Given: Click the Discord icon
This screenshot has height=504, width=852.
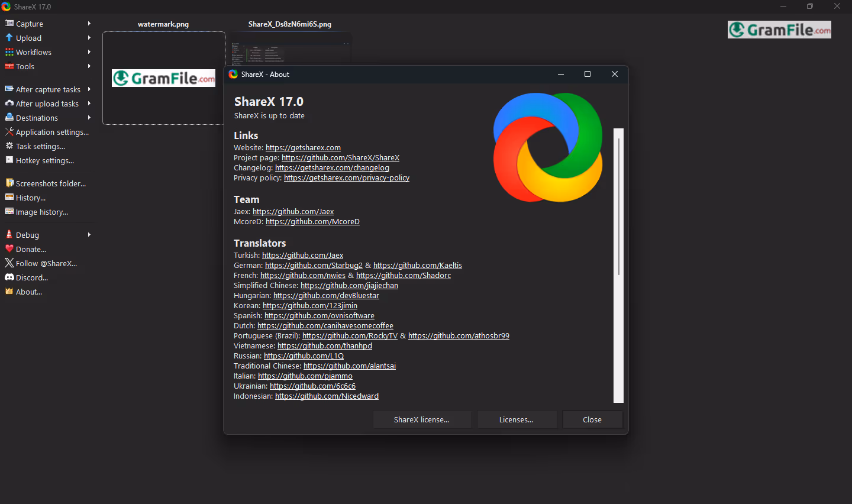Looking at the screenshot, I should 9,277.
